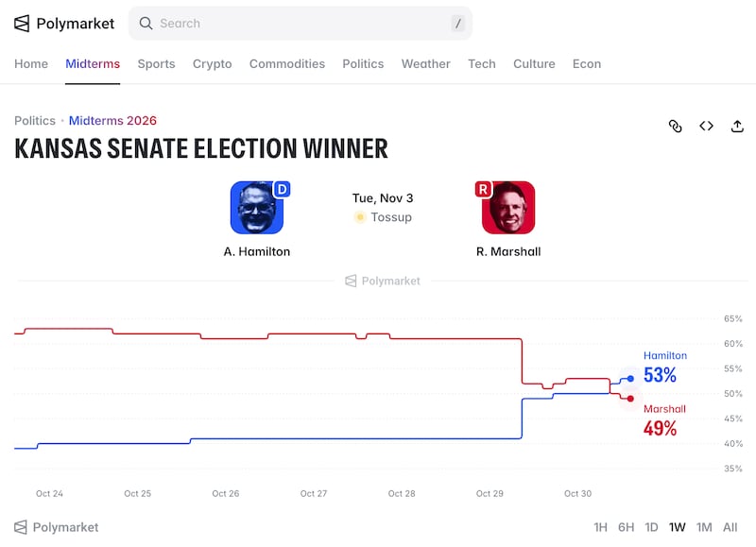This screenshot has height=547, width=756.
Task: Click R. Marshall's red candidate portrait
Action: coord(508,208)
